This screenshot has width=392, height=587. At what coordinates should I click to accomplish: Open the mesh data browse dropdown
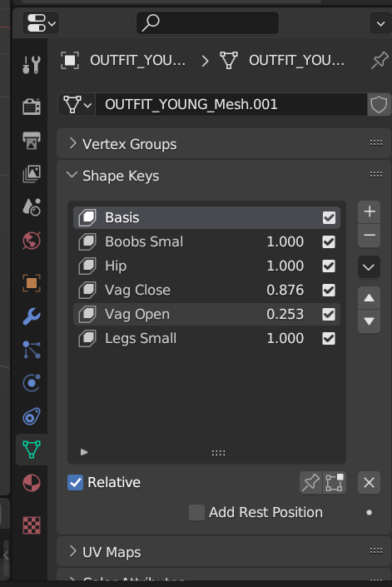tap(77, 104)
